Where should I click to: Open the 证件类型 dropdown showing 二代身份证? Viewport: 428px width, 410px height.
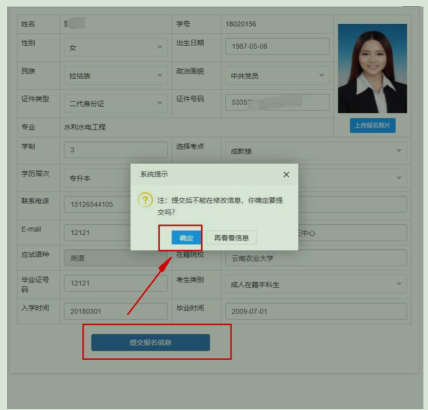(116, 103)
